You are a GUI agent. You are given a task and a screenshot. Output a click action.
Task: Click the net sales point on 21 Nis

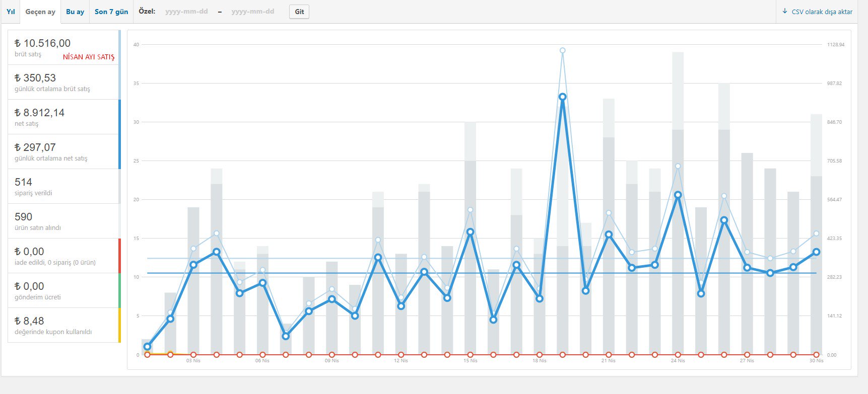pos(609,234)
